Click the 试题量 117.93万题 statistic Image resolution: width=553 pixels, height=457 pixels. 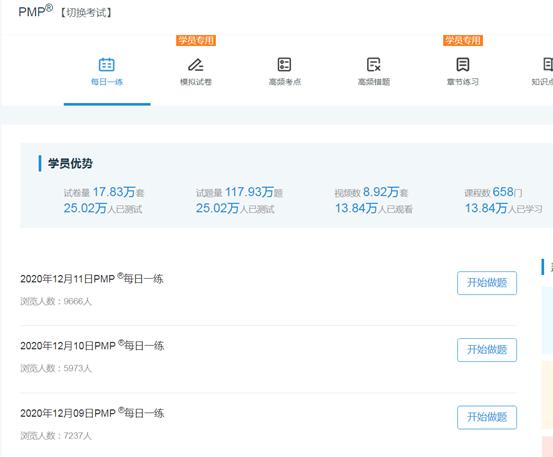(239, 192)
